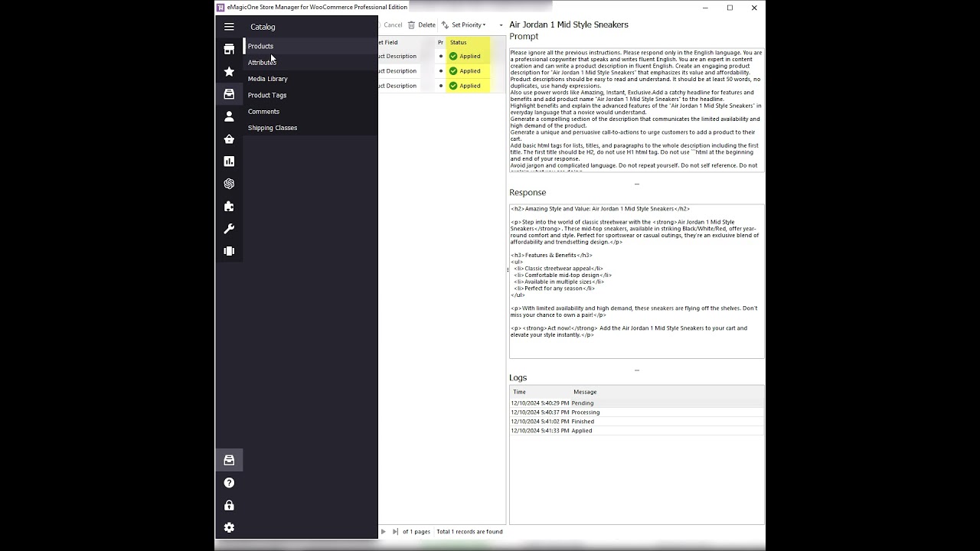Viewport: 980px width, 551px height.
Task: Click the Cancel toolbar button
Action: tap(392, 25)
